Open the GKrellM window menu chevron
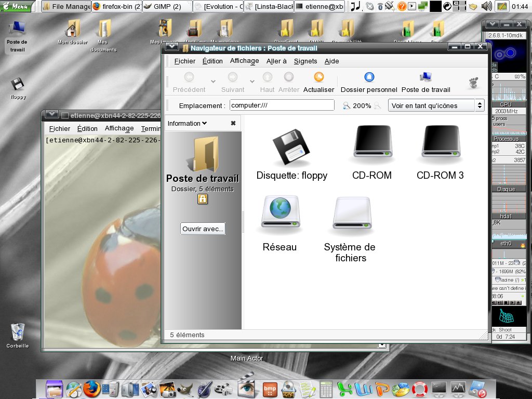532x399 pixels. (x=492, y=24)
